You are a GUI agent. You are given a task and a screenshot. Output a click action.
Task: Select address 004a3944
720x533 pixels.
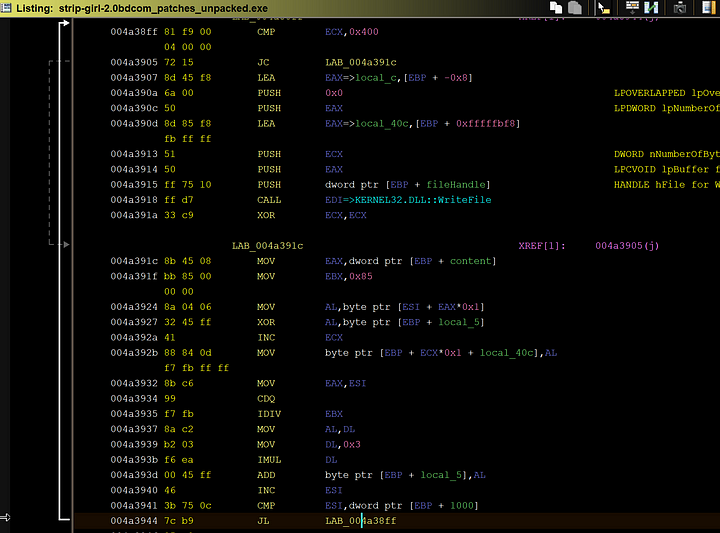134,521
